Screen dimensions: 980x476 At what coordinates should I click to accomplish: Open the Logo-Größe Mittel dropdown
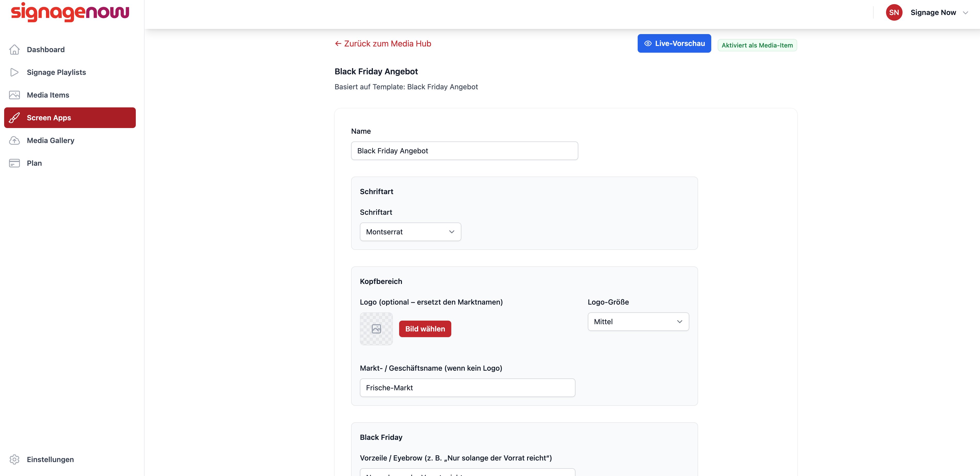pos(638,322)
